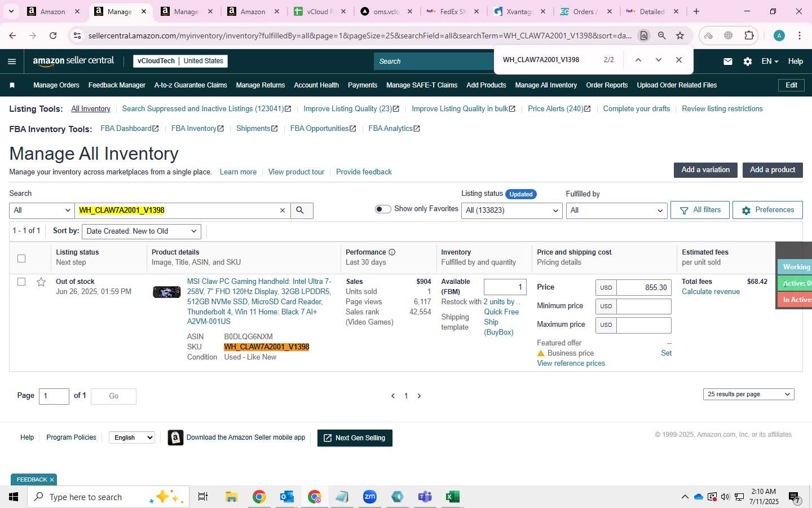Open the Fulfilled by dropdown
The height and width of the screenshot is (508, 812).
coord(616,211)
